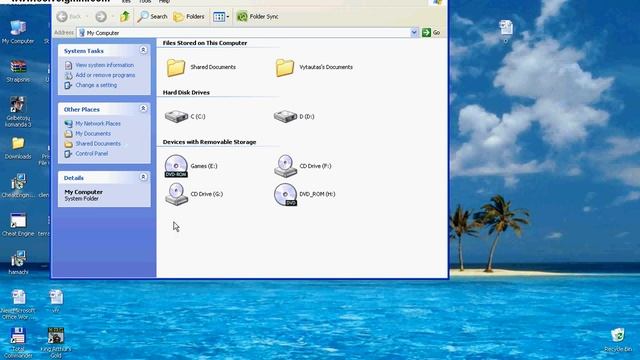Select the C (C:) hard drive
This screenshot has height=360, width=640.
point(176,116)
